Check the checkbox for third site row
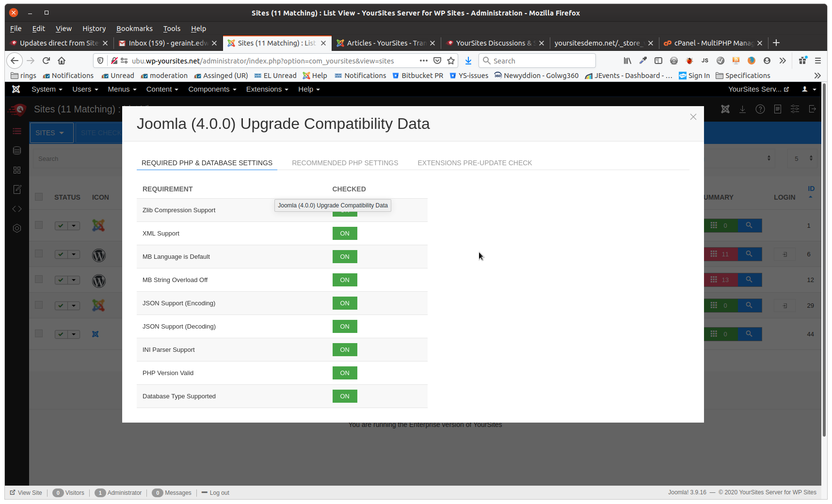The height and width of the screenshot is (504, 832). coord(39,279)
